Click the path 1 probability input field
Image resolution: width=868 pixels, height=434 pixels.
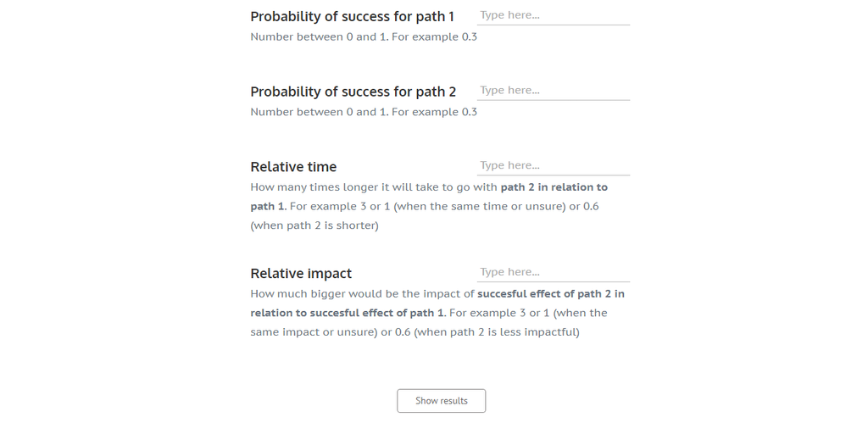click(x=553, y=15)
